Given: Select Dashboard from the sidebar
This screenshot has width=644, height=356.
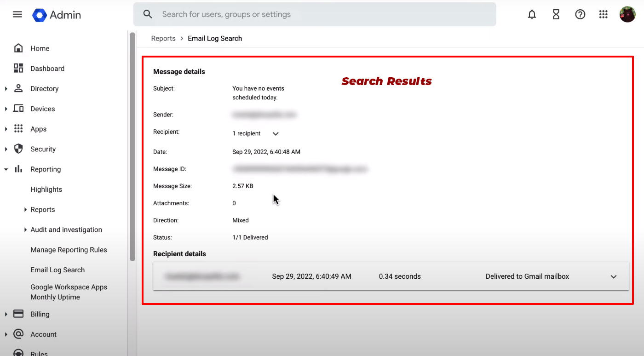Looking at the screenshot, I should [47, 68].
